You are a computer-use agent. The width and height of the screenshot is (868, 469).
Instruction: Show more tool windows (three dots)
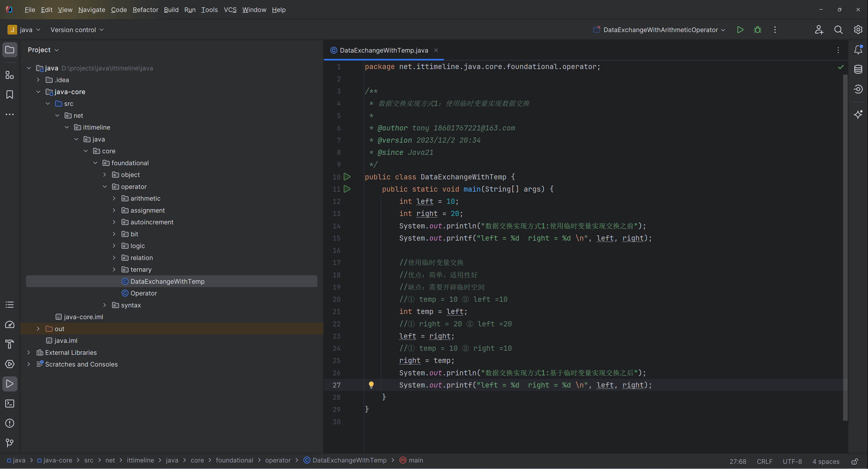pyautogui.click(x=10, y=114)
